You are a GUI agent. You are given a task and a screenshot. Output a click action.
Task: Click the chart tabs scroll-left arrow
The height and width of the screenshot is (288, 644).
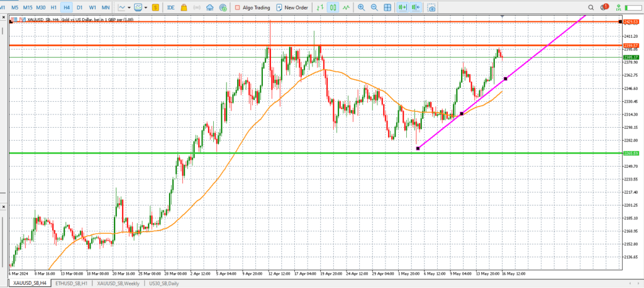[x=630, y=283]
